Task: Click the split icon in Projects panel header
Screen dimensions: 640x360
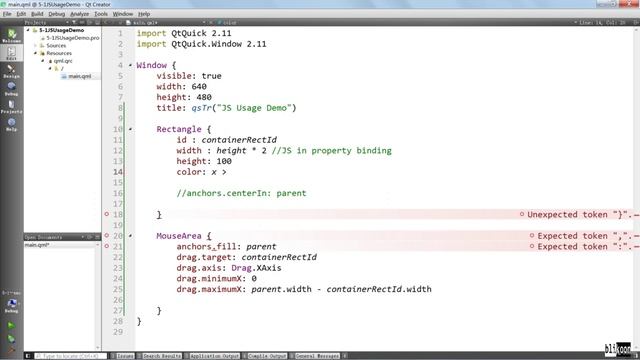Action: (90, 22)
